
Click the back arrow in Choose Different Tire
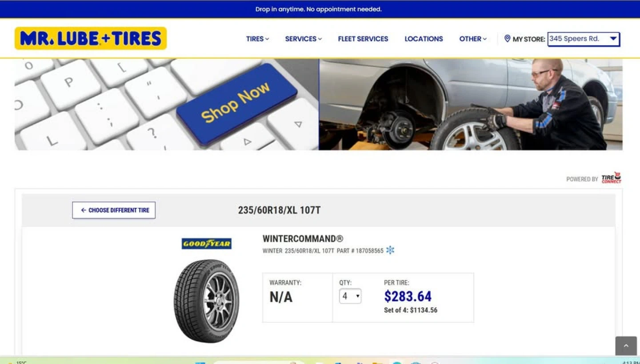[83, 210]
